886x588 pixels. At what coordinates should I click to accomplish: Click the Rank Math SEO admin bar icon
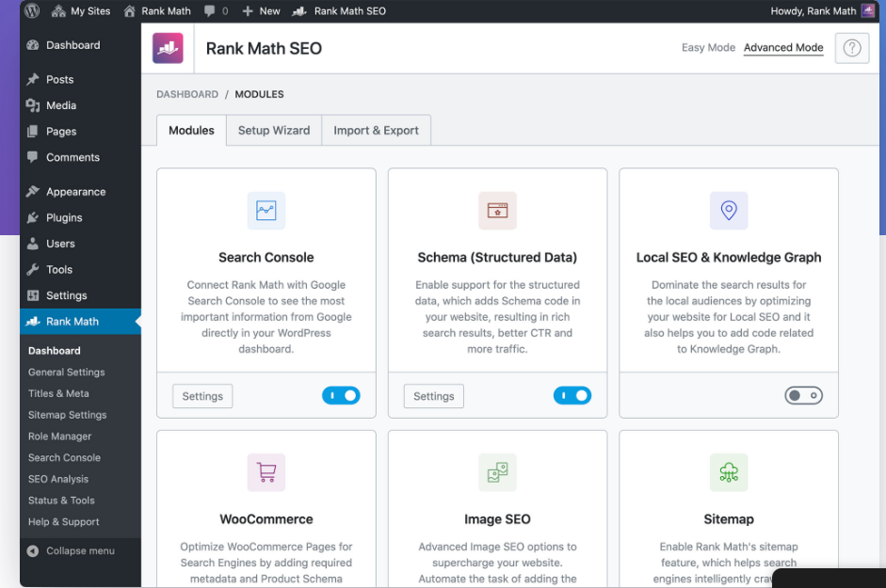point(298,10)
